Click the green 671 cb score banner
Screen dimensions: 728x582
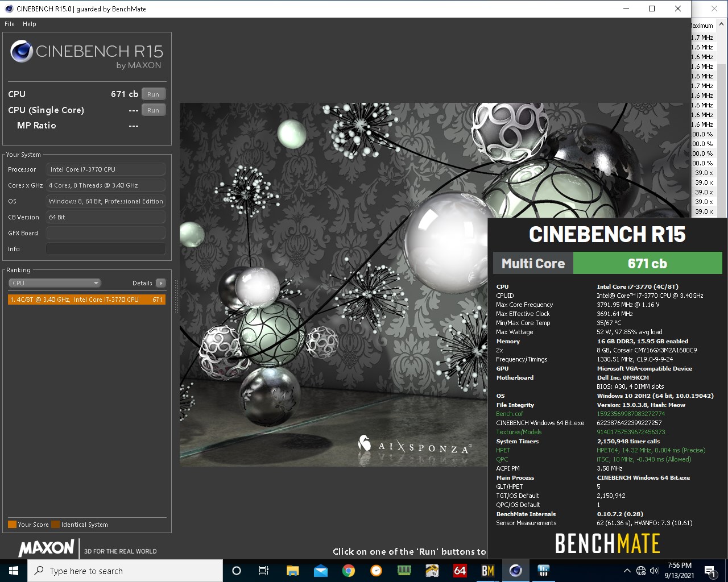[647, 263]
